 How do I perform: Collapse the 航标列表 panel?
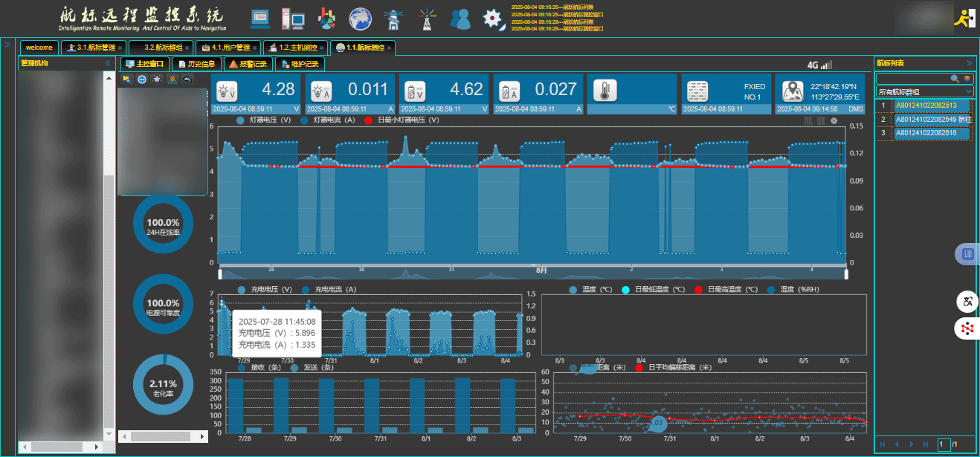(969, 64)
